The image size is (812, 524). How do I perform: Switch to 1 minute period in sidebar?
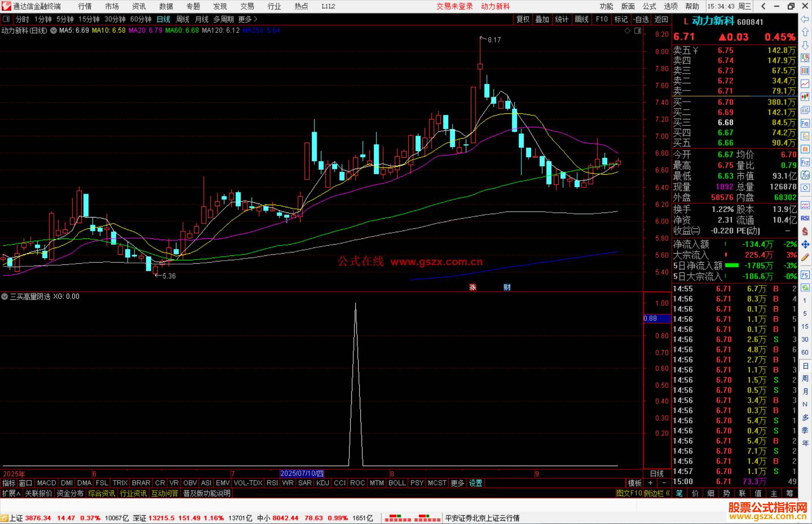pyautogui.click(x=804, y=301)
